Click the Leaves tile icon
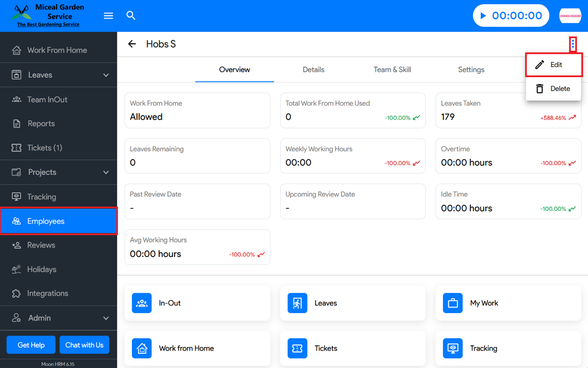Image resolution: width=588 pixels, height=368 pixels. [297, 303]
